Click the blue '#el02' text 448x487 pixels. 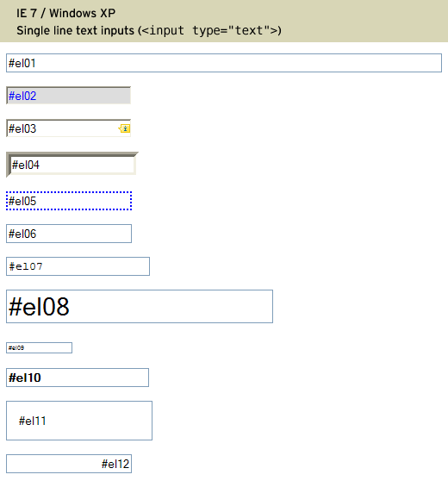(22, 96)
